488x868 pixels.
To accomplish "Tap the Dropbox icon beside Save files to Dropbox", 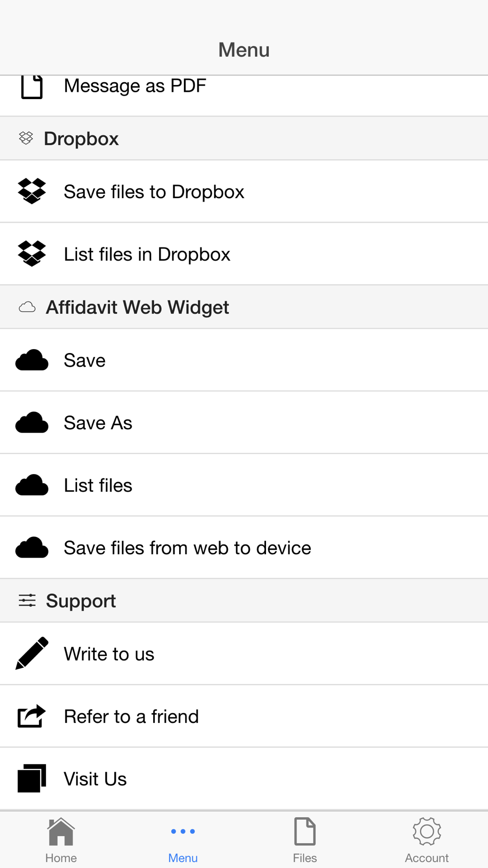I will 32,191.
